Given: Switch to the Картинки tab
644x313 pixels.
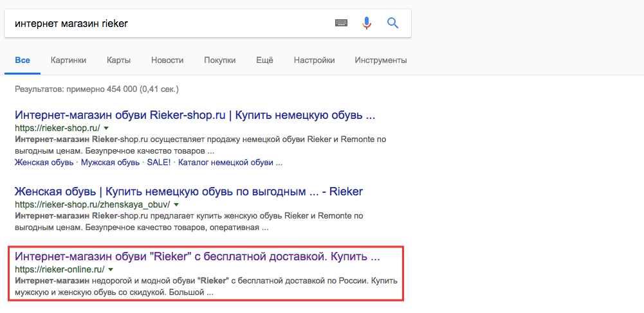Looking at the screenshot, I should click(x=68, y=60).
